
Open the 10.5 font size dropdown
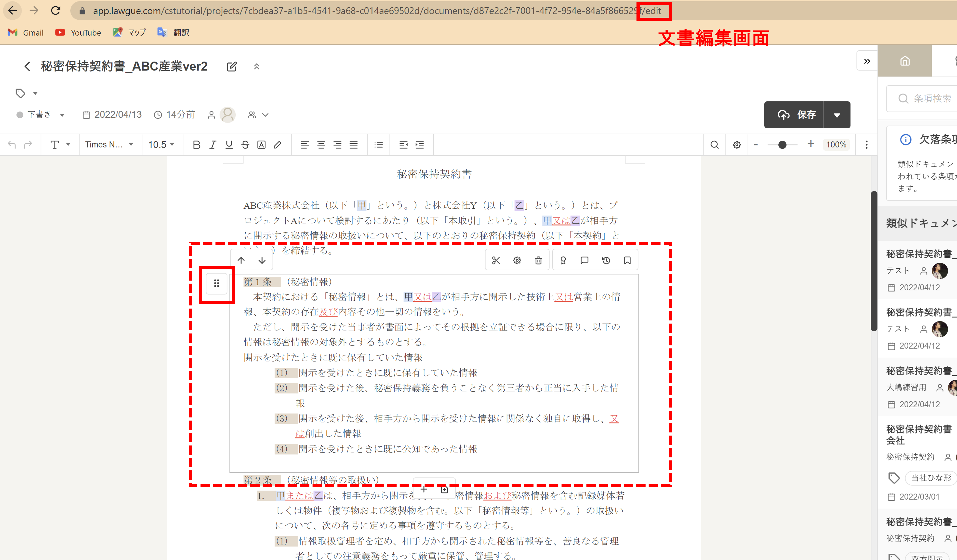[161, 145]
